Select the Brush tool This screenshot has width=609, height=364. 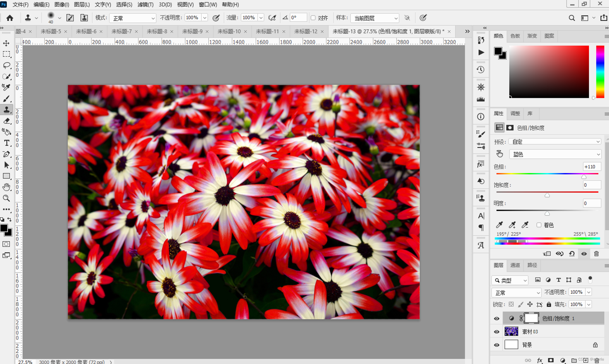[6, 99]
